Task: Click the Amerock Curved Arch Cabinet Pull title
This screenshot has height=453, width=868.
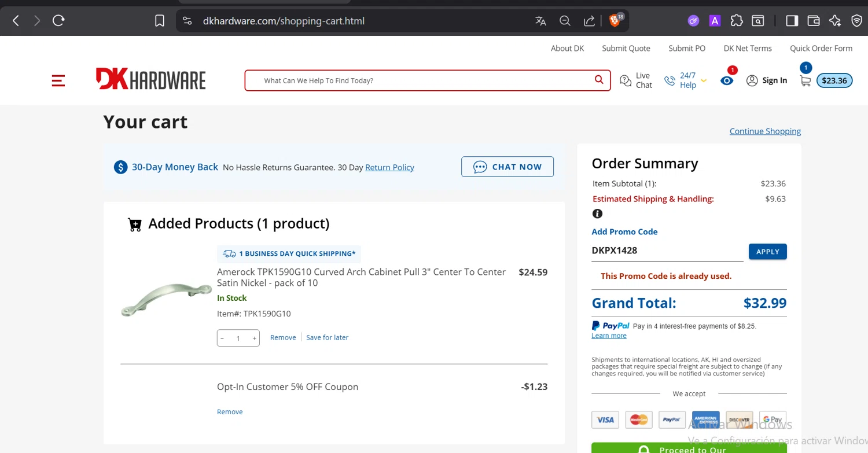Action: pos(361,277)
